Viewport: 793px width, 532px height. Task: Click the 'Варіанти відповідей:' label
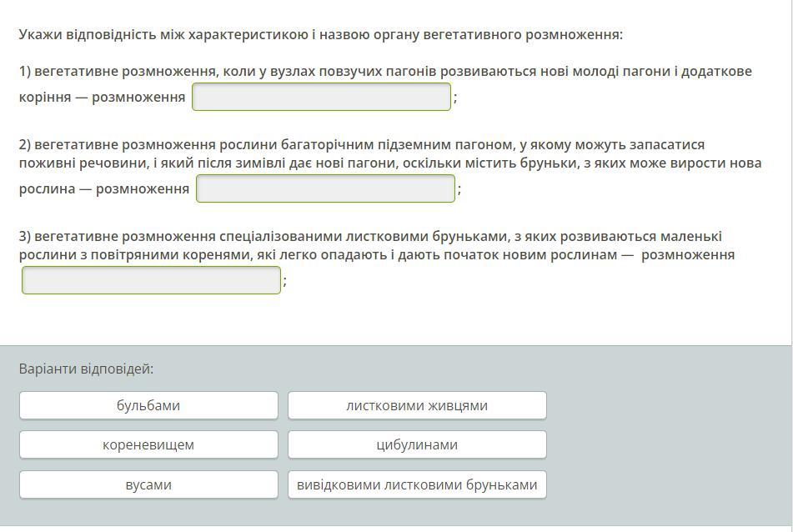coord(86,369)
